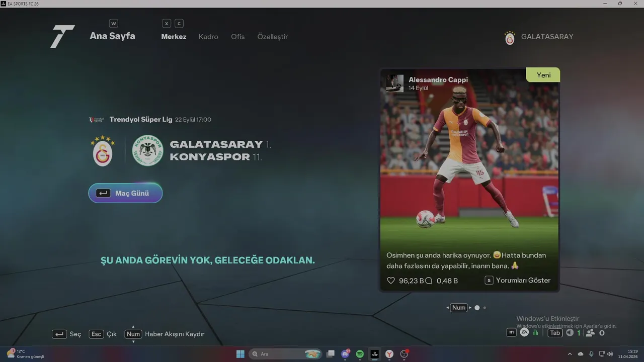Image resolution: width=644 pixels, height=362 pixels.
Task: Switch to the Özelleştir tab
Action: 272,37
